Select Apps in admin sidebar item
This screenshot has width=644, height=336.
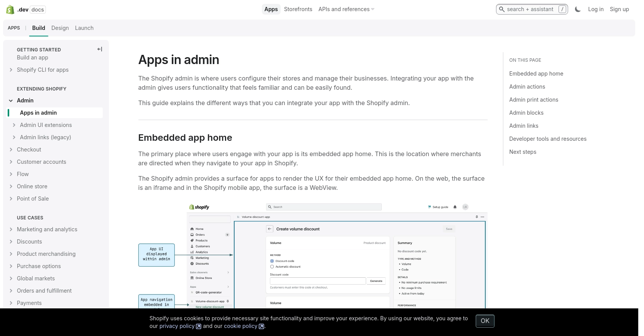pyautogui.click(x=55, y=113)
